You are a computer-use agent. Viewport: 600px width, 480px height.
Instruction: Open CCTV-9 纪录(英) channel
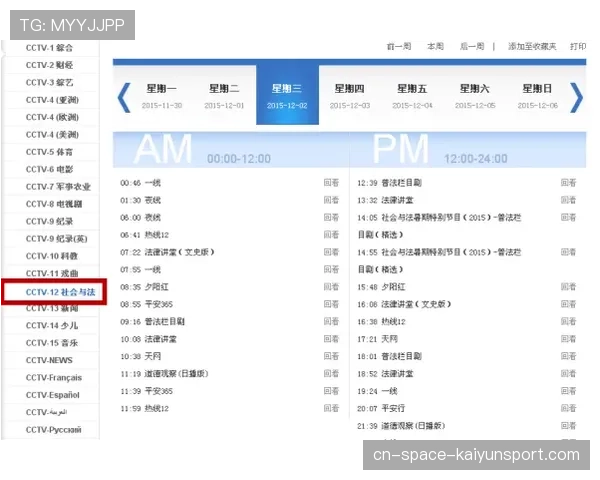[x=57, y=239]
